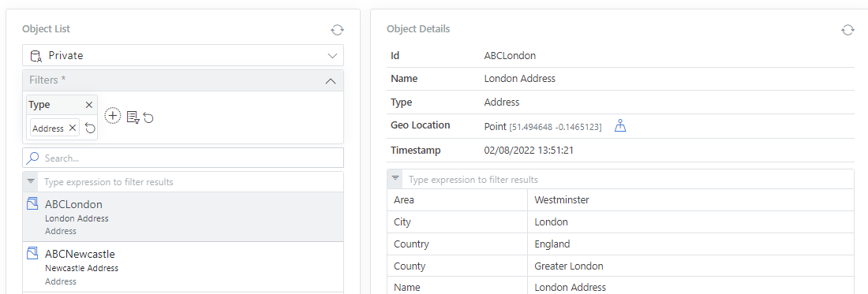Show Geo Location on map icon
This screenshot has width=868, height=294.
(x=620, y=127)
